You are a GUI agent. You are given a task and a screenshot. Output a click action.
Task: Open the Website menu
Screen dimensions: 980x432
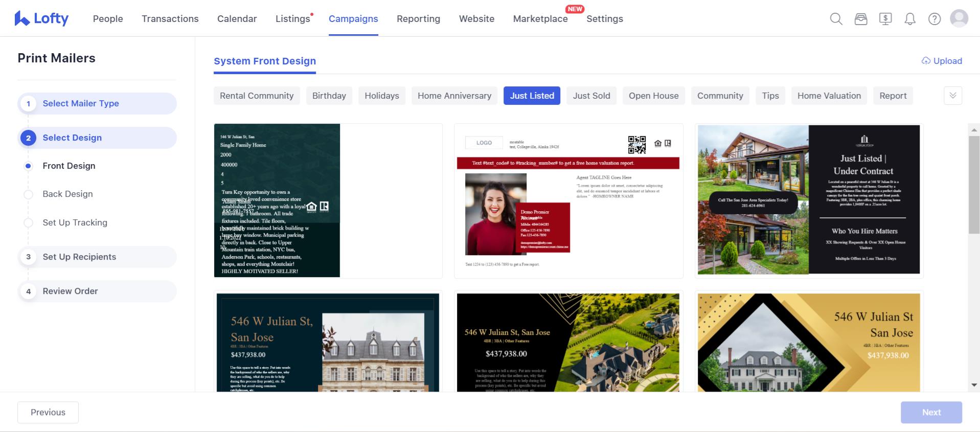(x=476, y=19)
